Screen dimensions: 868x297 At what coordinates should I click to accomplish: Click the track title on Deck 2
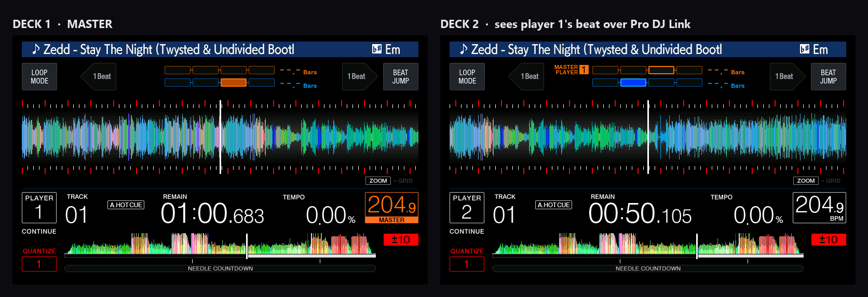pos(596,49)
